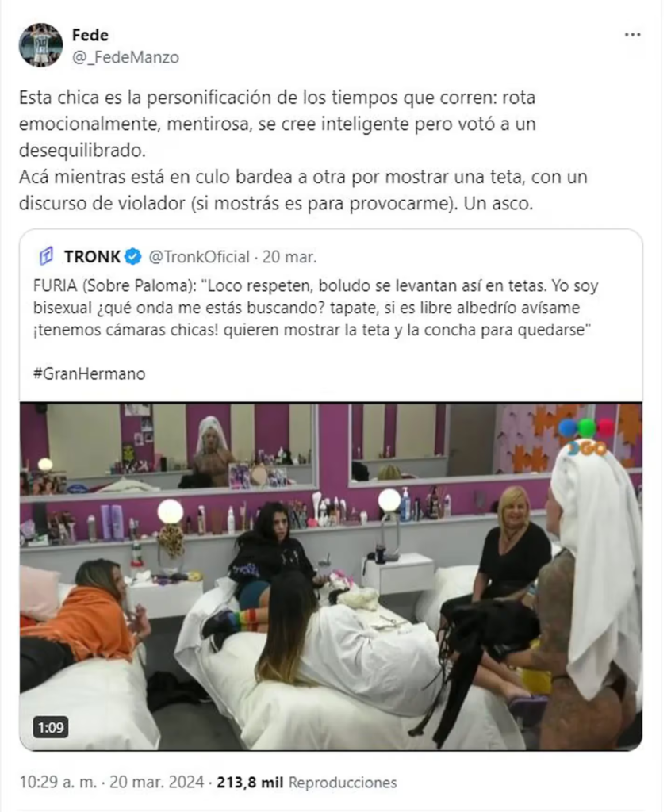Click the 1:09 video duration badge
This screenshot has width=671, height=812.
tap(51, 728)
